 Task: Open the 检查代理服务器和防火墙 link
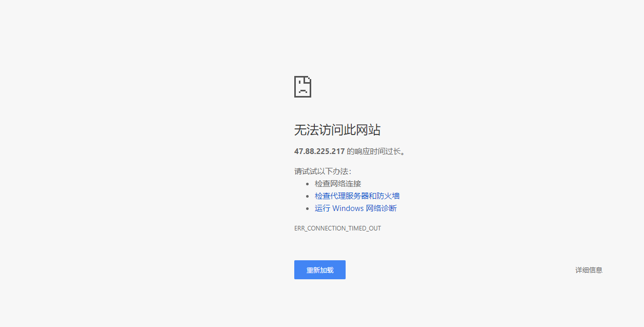pos(357,196)
